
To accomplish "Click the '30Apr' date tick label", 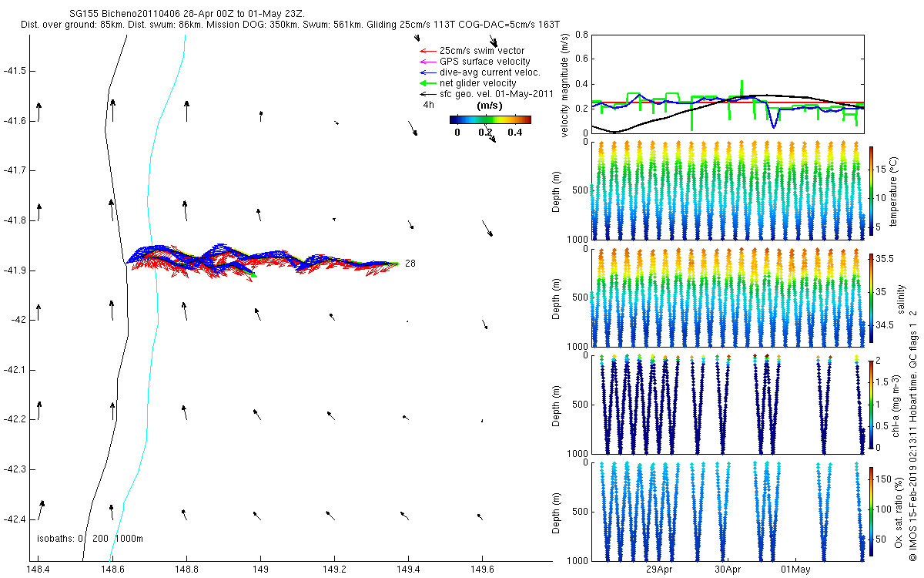I will [x=727, y=570].
